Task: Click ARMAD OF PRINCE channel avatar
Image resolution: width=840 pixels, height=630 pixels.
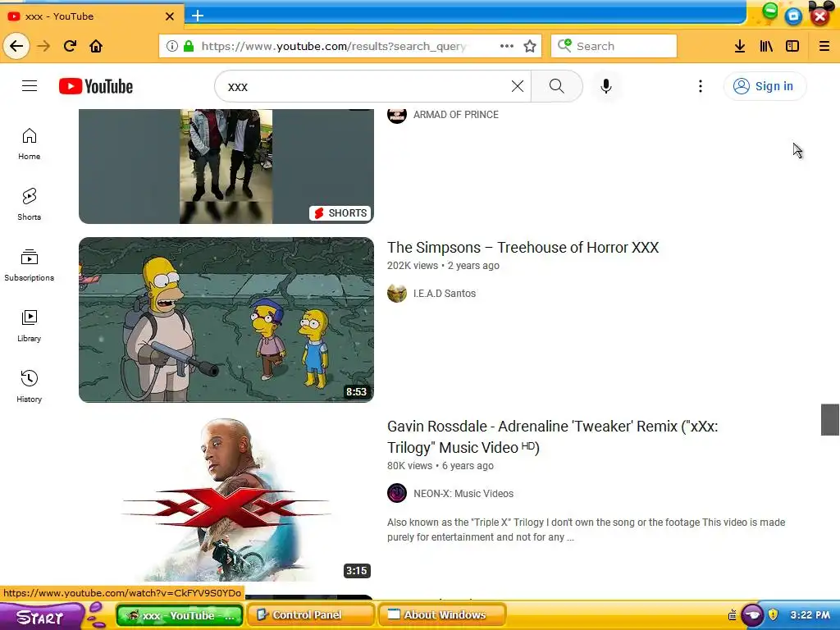Action: point(397,115)
